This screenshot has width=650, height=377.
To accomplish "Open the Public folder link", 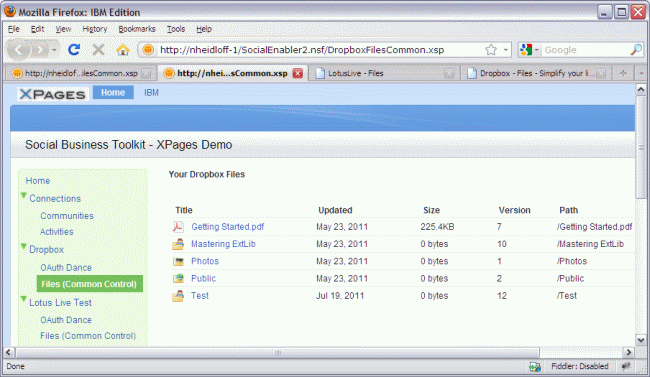I will point(203,278).
